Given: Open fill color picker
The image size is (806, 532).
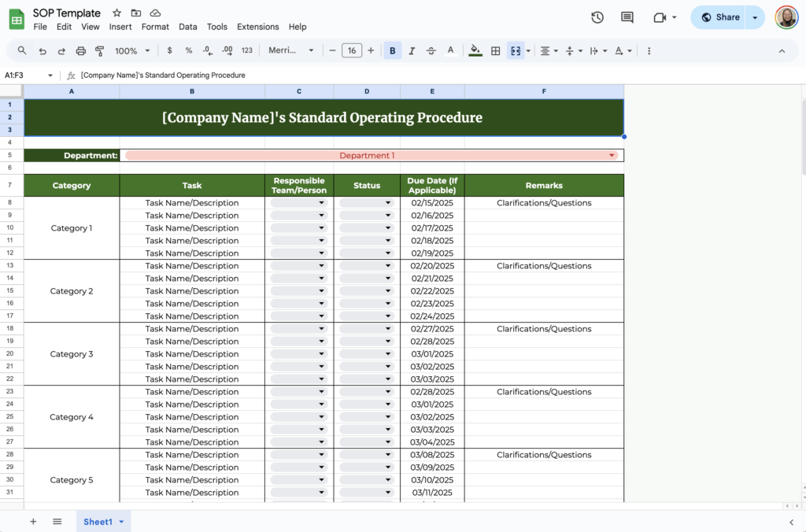Looking at the screenshot, I should [x=475, y=50].
